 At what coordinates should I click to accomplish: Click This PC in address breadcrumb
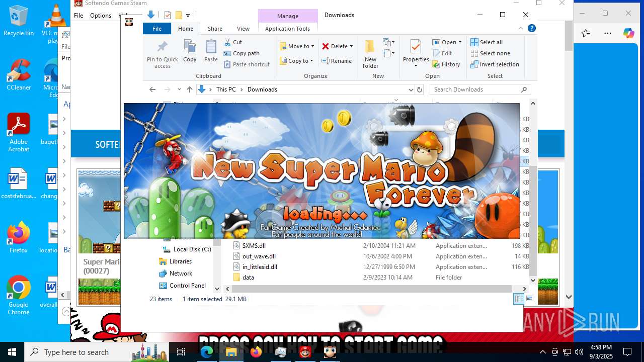tap(226, 89)
